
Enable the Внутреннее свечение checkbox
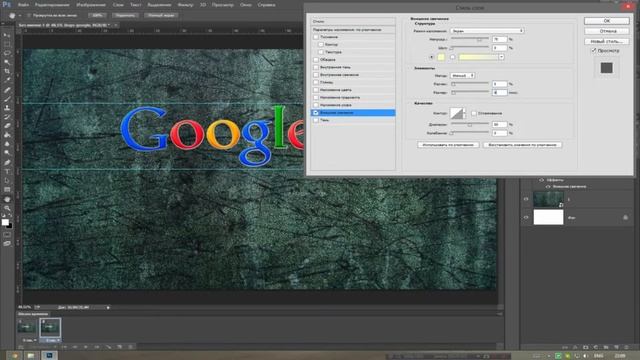pyautogui.click(x=316, y=75)
